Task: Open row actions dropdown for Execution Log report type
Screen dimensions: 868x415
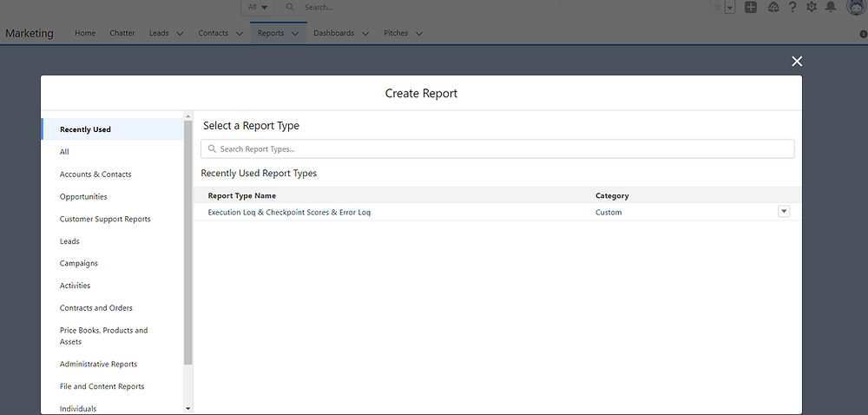Action: pos(784,211)
